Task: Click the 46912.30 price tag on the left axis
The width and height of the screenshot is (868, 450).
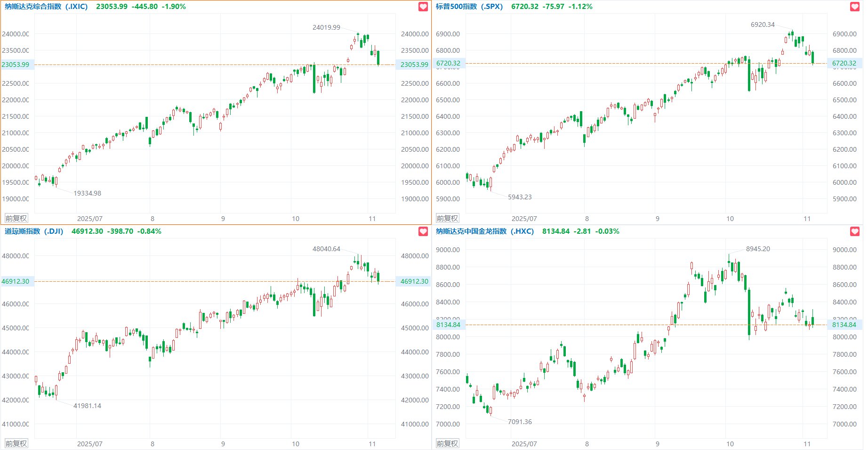Action: click(x=16, y=281)
